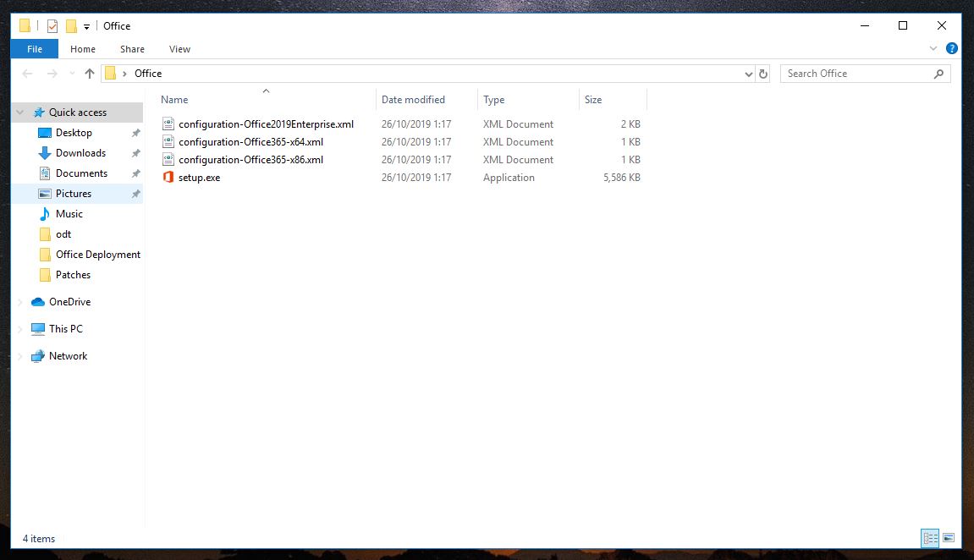974x560 pixels.
Task: Select the setup.exe application
Action: coord(199,178)
